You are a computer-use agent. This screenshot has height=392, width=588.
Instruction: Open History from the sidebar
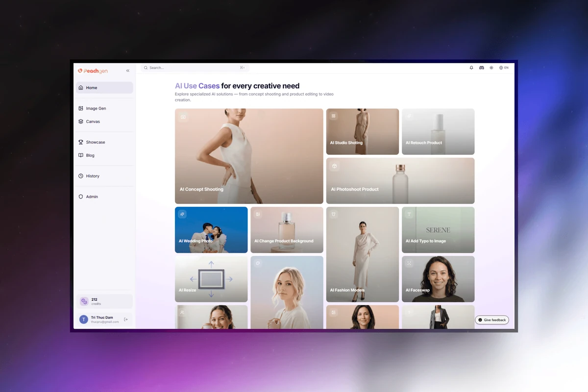click(x=104, y=176)
